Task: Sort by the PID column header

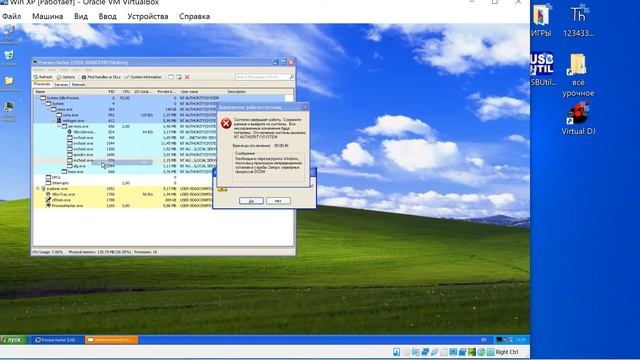Action: point(111,92)
